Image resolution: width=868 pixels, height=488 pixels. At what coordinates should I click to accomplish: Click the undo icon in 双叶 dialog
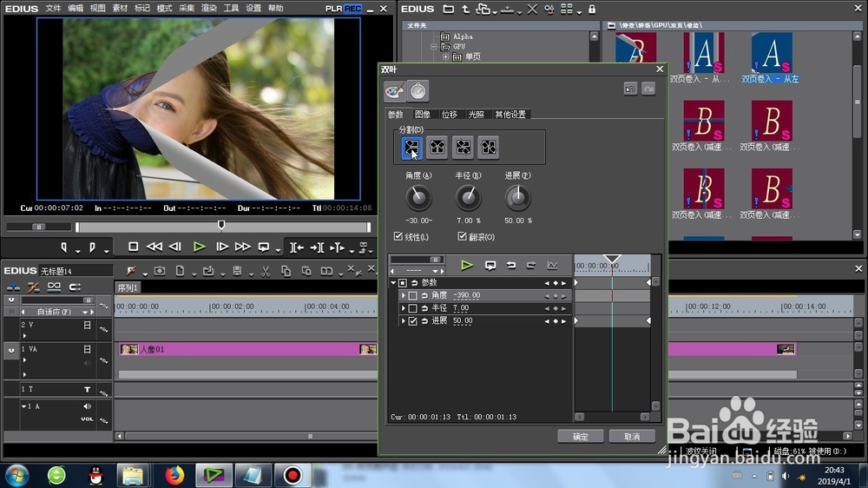tap(630, 89)
